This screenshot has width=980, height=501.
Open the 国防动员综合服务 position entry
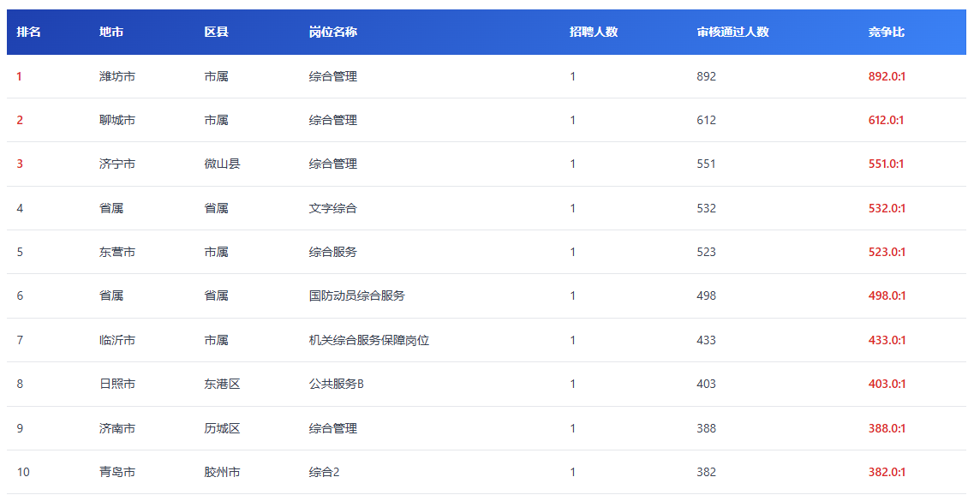tap(357, 295)
